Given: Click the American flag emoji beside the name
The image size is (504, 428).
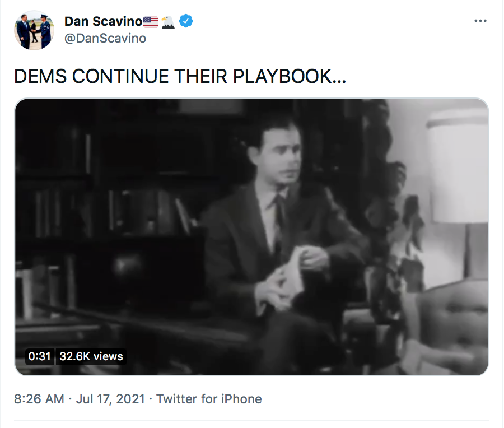Looking at the screenshot, I should 151,22.
